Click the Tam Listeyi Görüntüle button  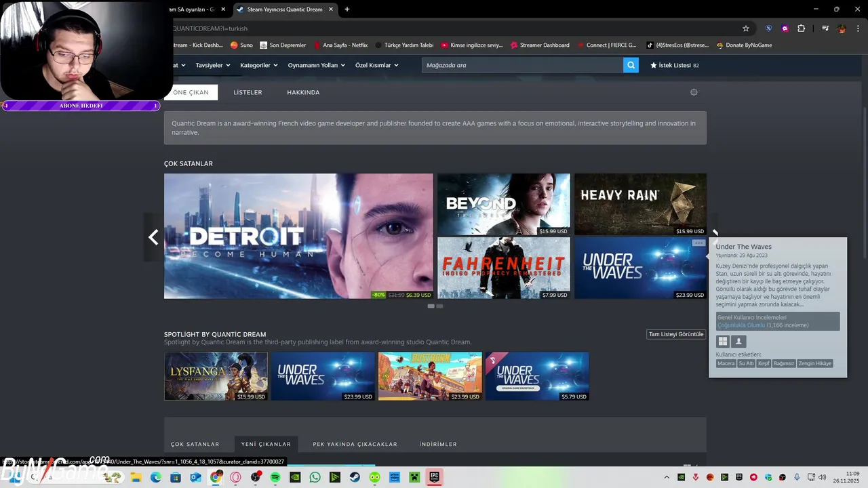pos(676,334)
